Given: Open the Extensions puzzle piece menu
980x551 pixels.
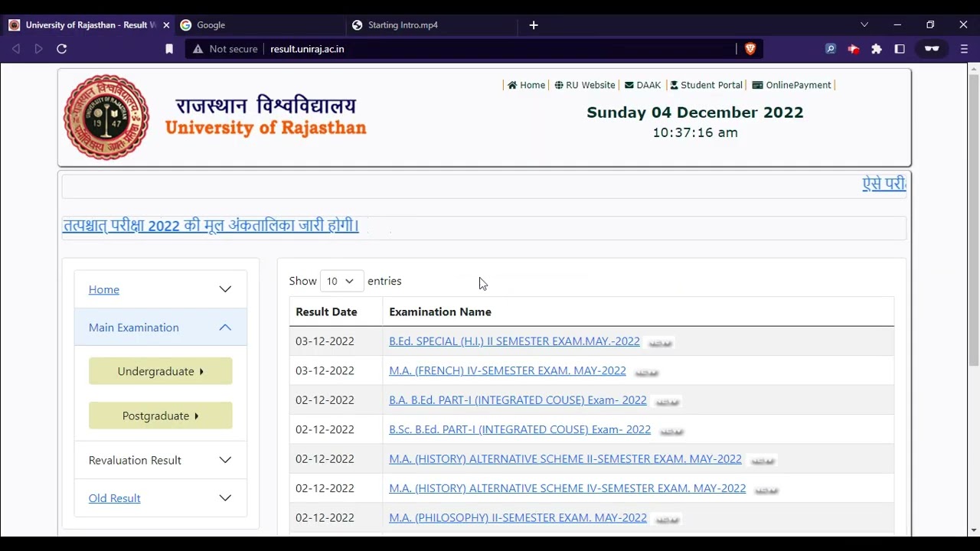Looking at the screenshot, I should click(877, 49).
